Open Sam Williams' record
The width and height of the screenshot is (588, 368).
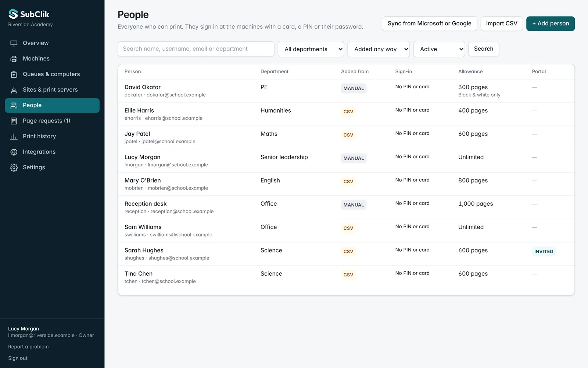pos(346,231)
